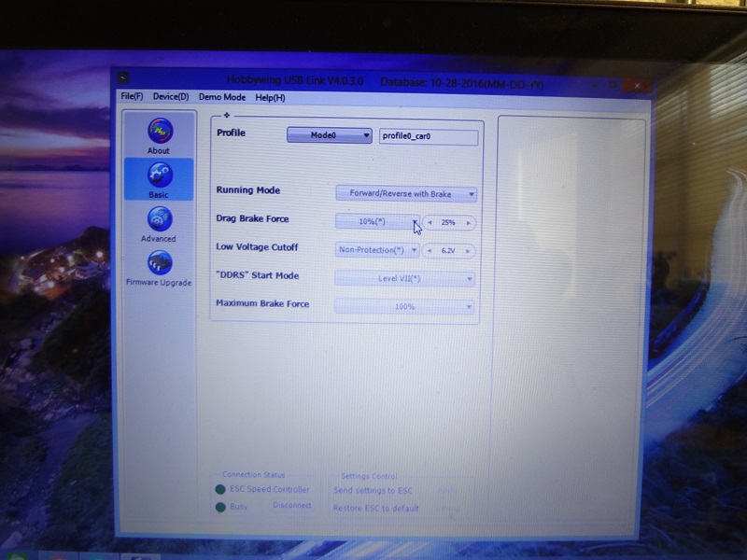
Task: Click Restore ESC to default
Action: pos(376,508)
